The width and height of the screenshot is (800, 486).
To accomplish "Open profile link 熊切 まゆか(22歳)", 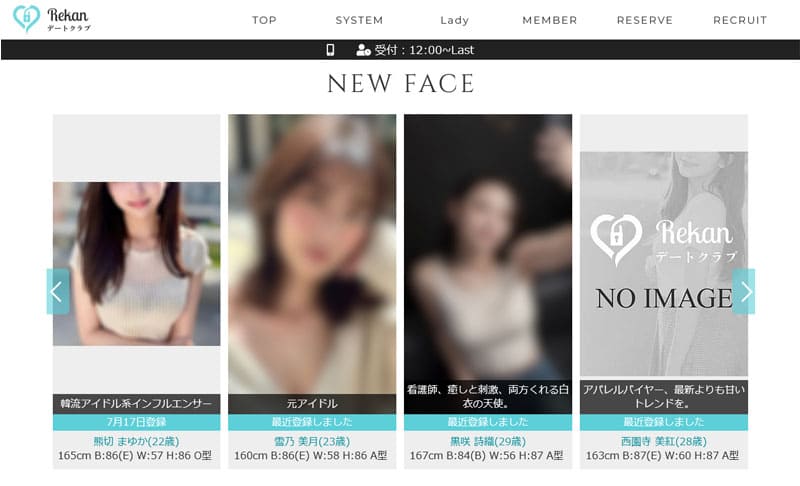I will click(x=136, y=440).
